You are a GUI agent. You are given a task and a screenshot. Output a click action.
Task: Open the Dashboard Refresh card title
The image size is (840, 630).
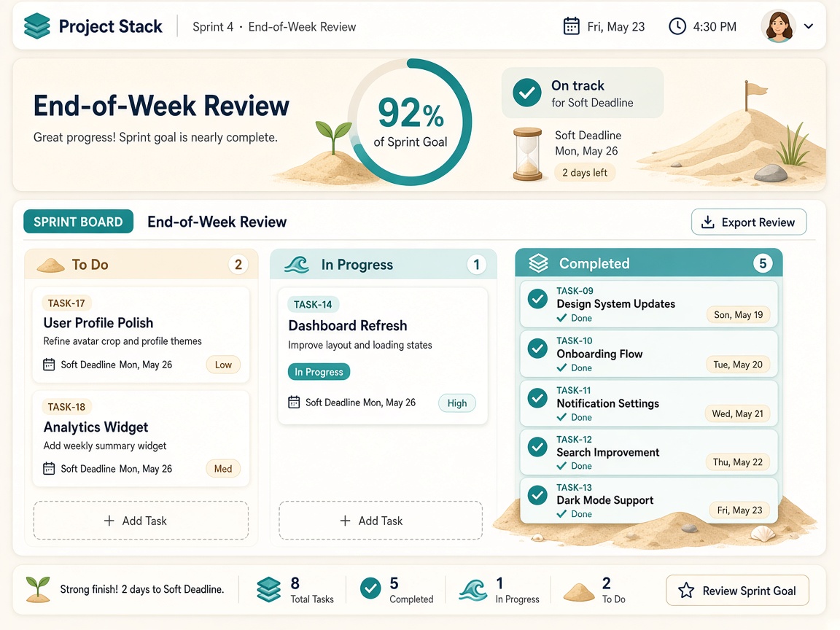pyautogui.click(x=348, y=326)
